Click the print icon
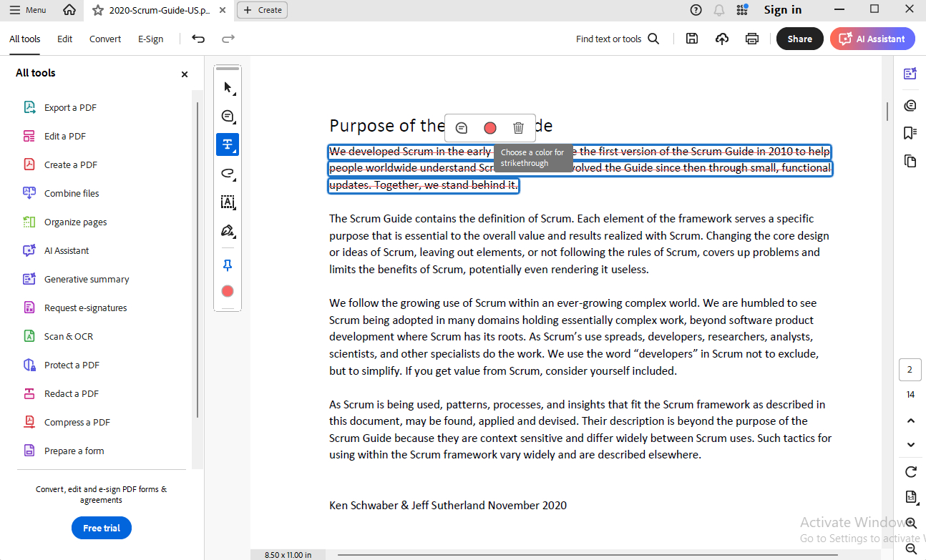Image resolution: width=926 pixels, height=560 pixels. pos(751,39)
